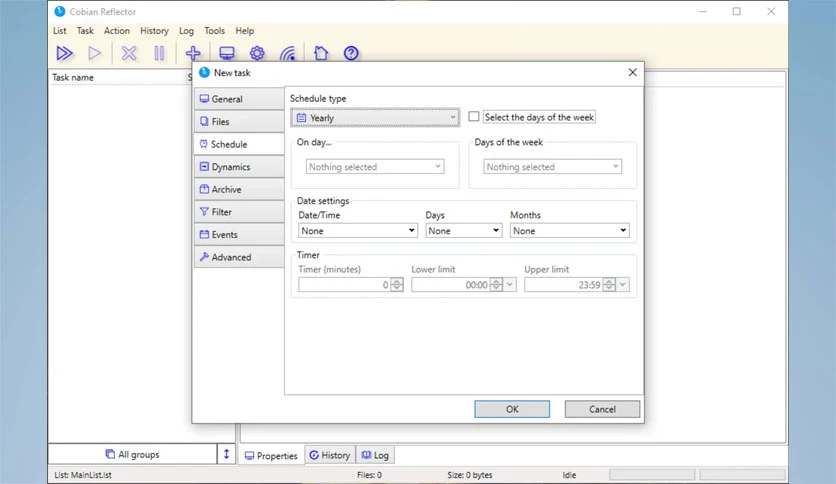Click the document page toolbar icon
This screenshot has height=484, width=836.
point(321,53)
